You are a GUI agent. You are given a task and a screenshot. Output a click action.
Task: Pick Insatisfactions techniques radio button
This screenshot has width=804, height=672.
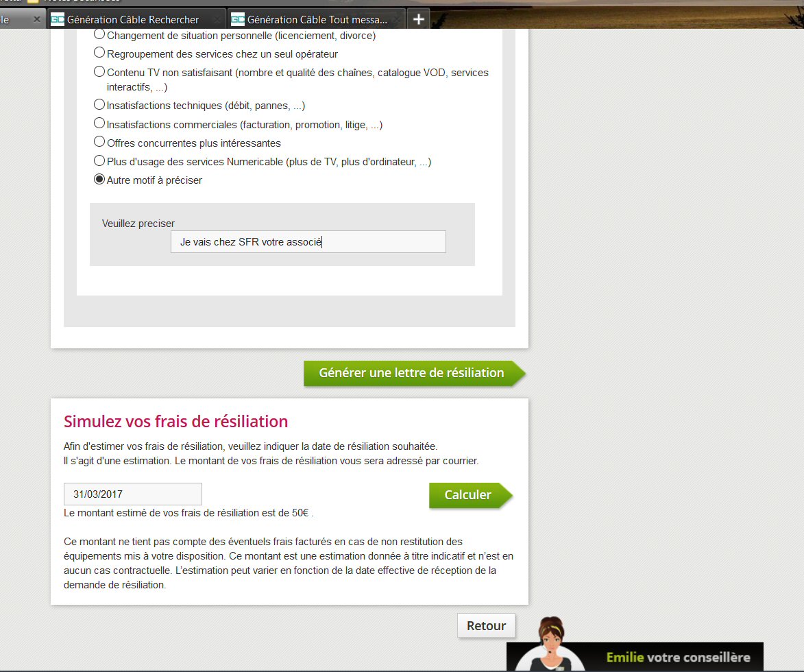click(x=99, y=105)
